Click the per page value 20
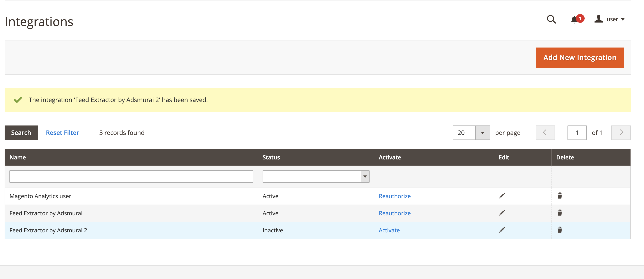Image resolution: width=644 pixels, height=279 pixels. tap(464, 133)
